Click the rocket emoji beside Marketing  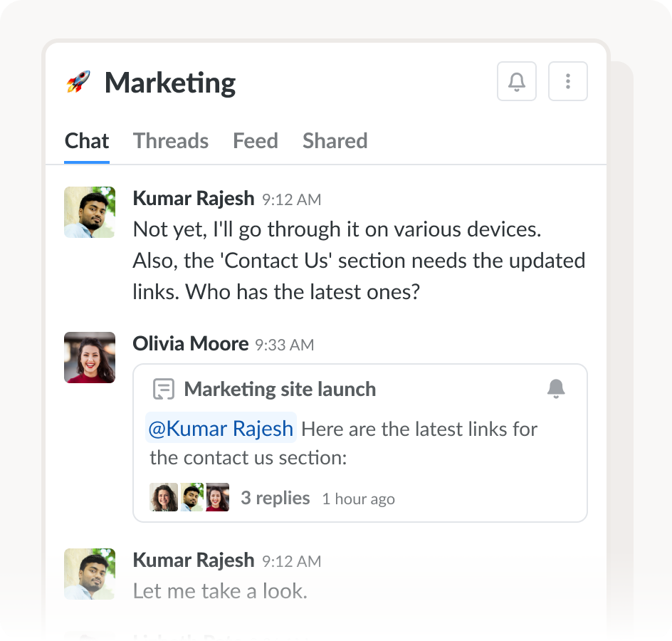[x=78, y=81]
